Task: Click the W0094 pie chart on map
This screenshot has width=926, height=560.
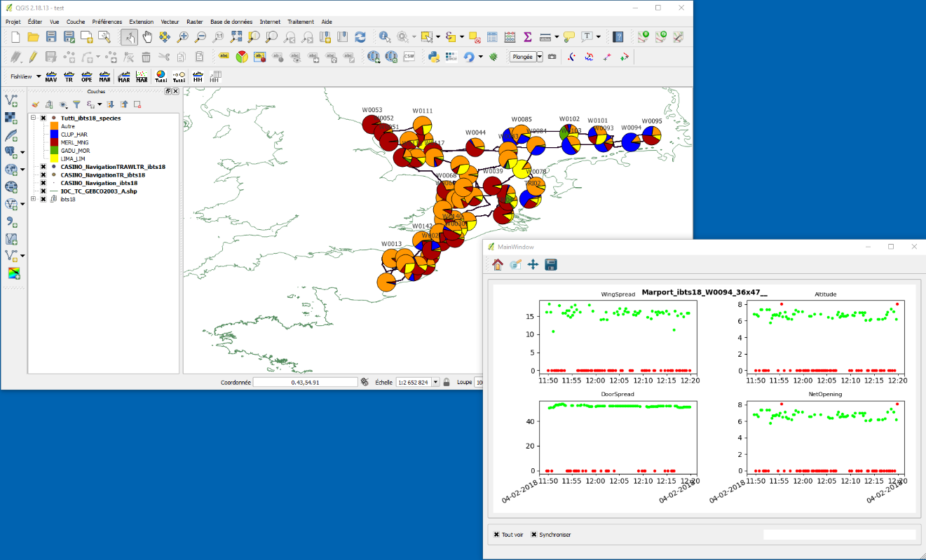Action: pos(631,141)
